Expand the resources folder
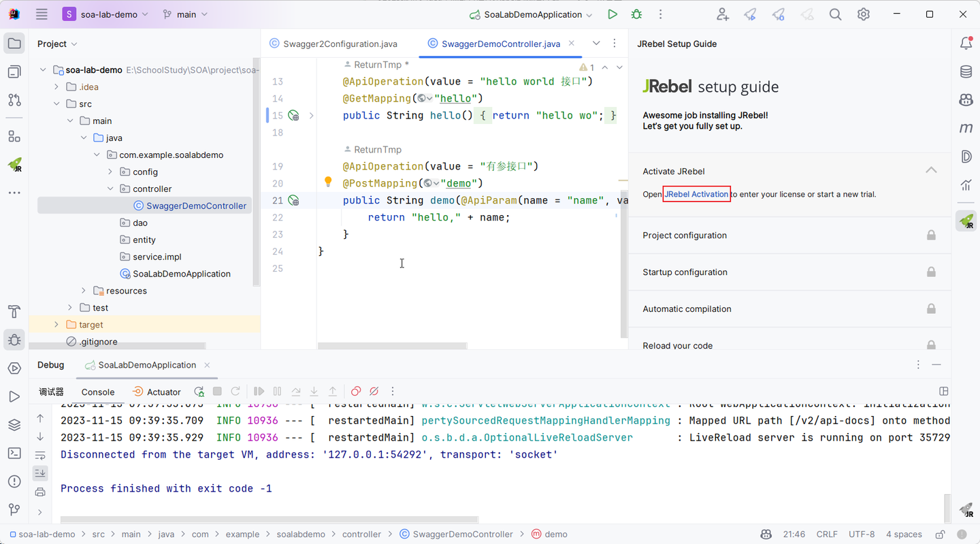This screenshot has width=980, height=544. [84, 291]
